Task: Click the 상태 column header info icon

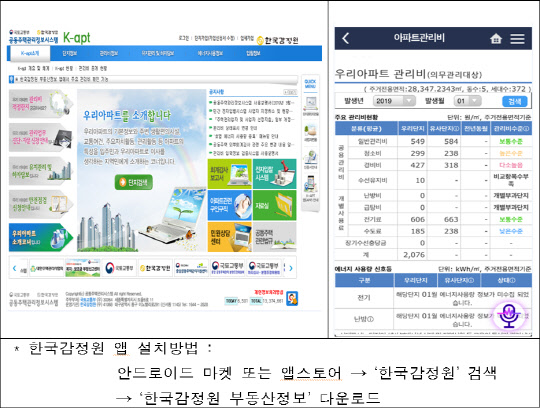Action: [513, 280]
